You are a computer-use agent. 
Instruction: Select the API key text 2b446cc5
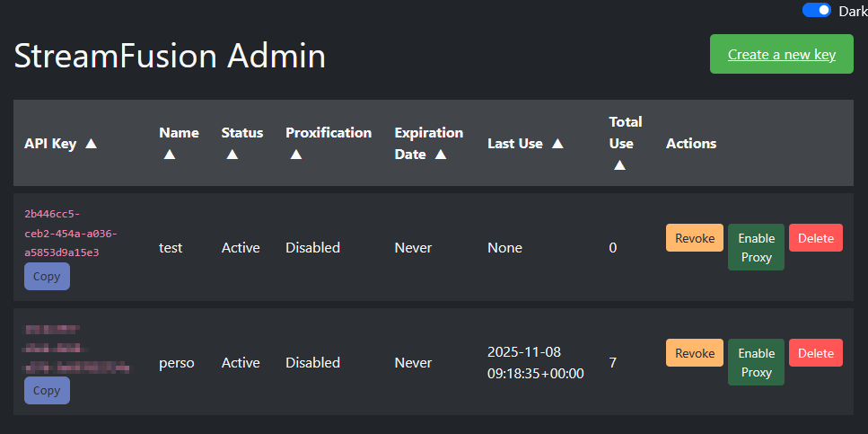pyautogui.click(x=53, y=215)
